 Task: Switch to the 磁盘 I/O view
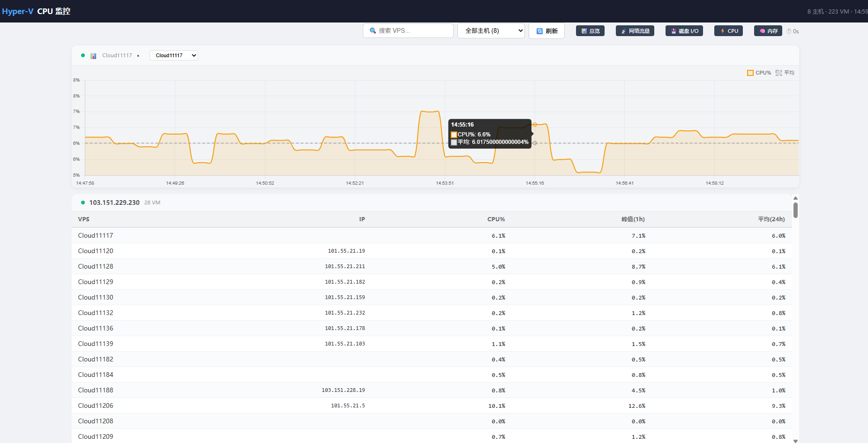coord(684,31)
